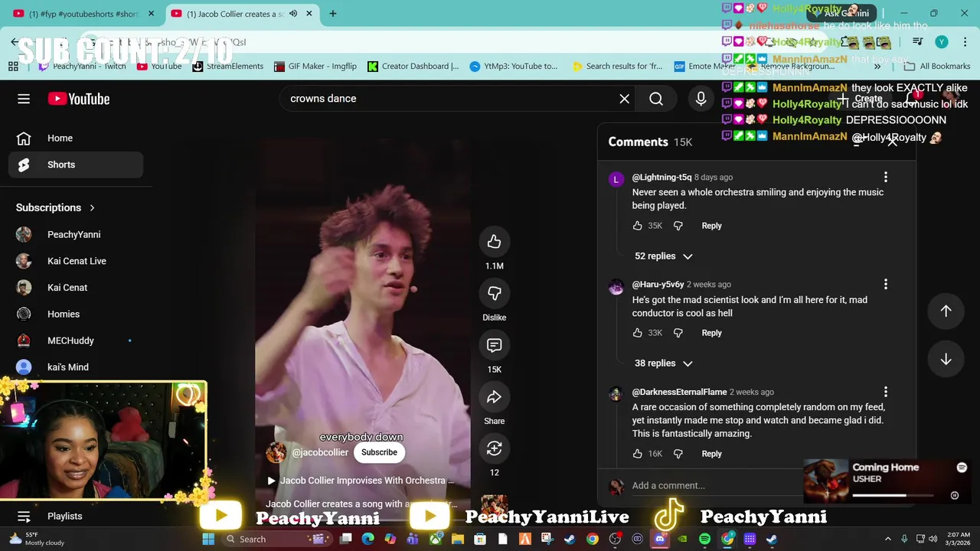Click the Add a comment field
Viewport: 980px width, 551px height.
click(x=716, y=485)
